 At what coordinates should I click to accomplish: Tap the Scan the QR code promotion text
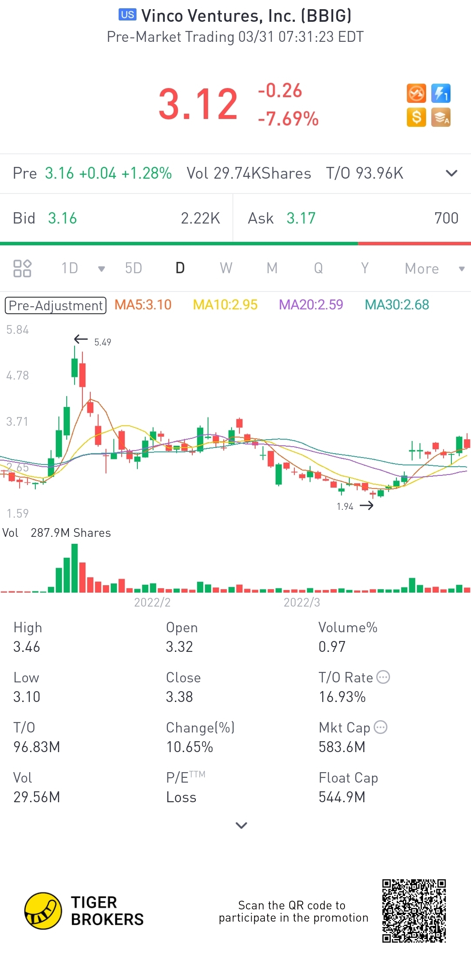[294, 911]
